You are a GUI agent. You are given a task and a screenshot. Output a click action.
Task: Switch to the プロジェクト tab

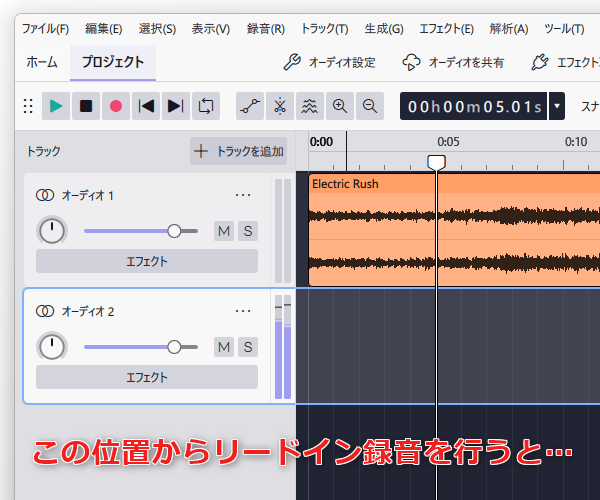click(113, 62)
